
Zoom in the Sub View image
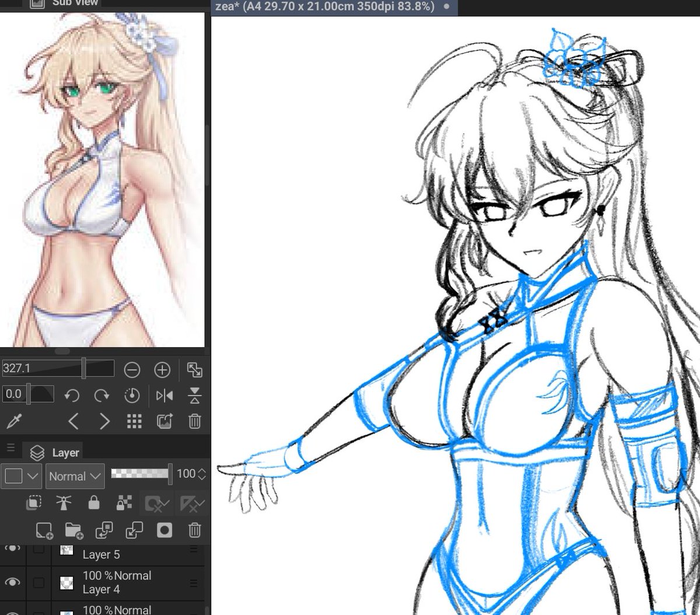pyautogui.click(x=162, y=369)
